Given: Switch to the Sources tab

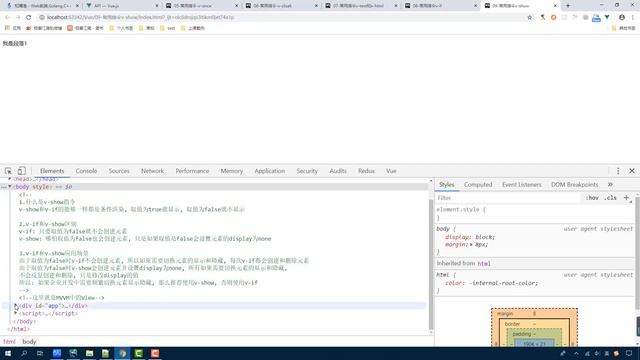Looking at the screenshot, I should [119, 171].
